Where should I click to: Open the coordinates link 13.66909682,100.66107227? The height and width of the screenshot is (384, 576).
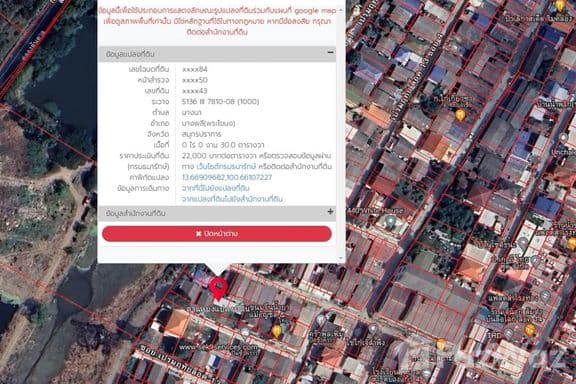click(227, 177)
